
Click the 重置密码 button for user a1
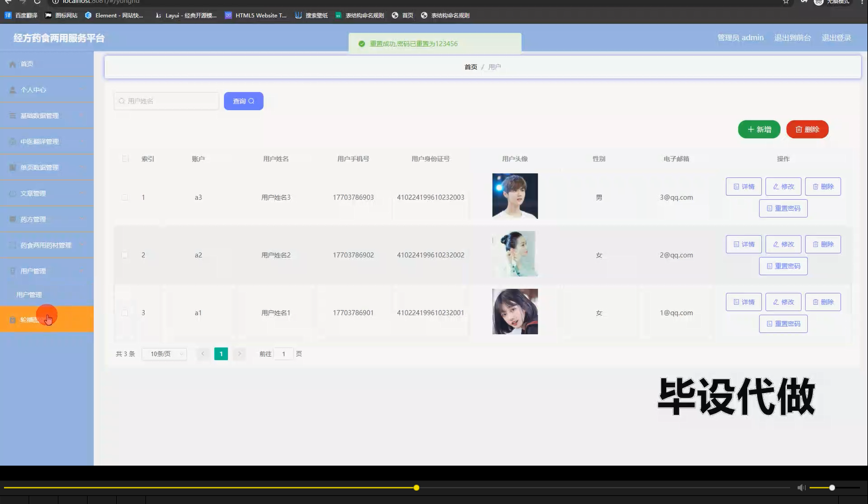pos(783,323)
